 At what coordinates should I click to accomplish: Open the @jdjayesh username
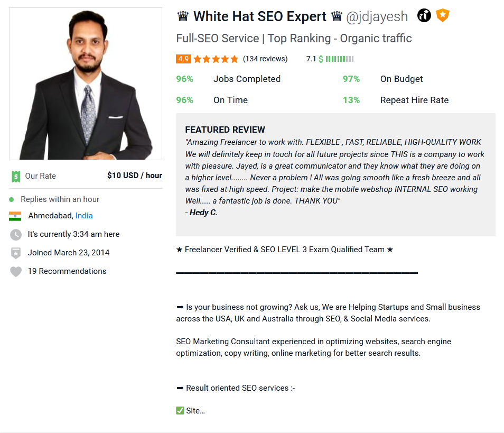click(x=377, y=16)
